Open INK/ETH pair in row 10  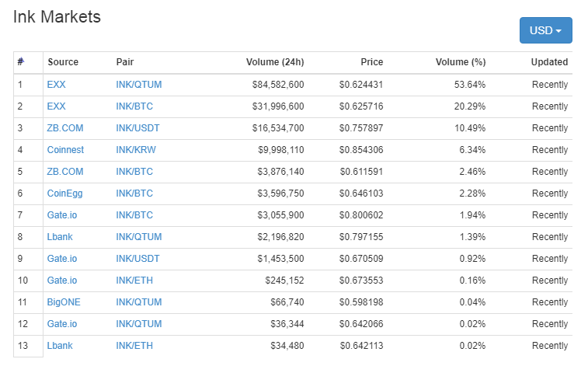(x=134, y=280)
